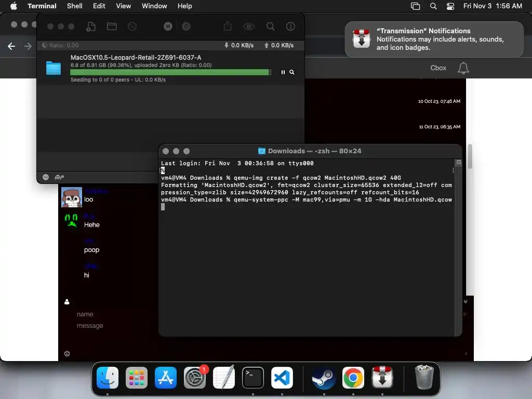
Task: Open the Inspector info icon in Transmission
Action: (290, 26)
